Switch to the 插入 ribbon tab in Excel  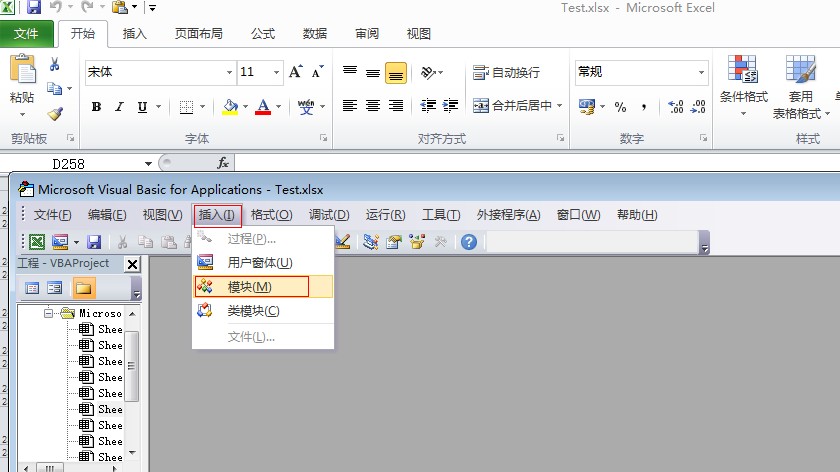[134, 34]
